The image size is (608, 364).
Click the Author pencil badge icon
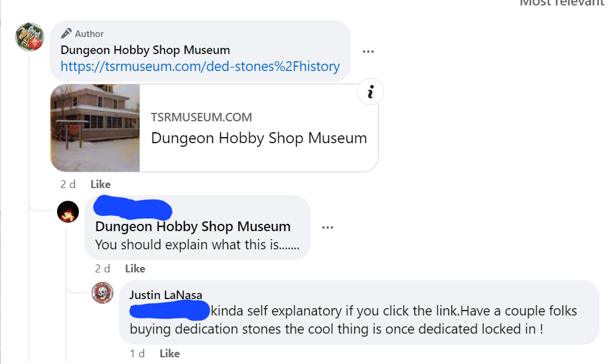tap(67, 33)
